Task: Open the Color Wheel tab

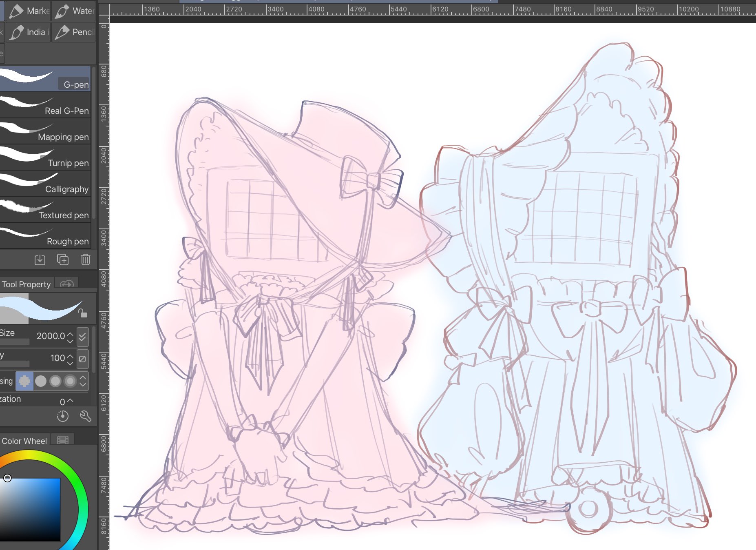Action: tap(24, 441)
